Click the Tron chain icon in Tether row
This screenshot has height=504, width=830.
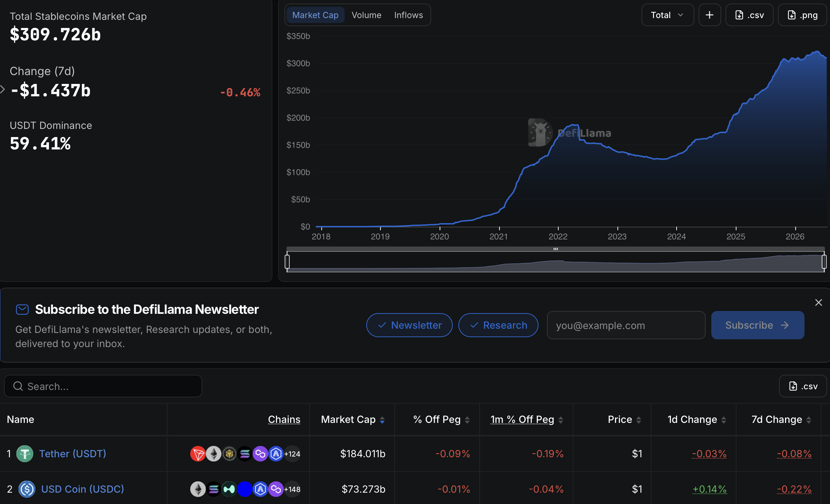198,453
